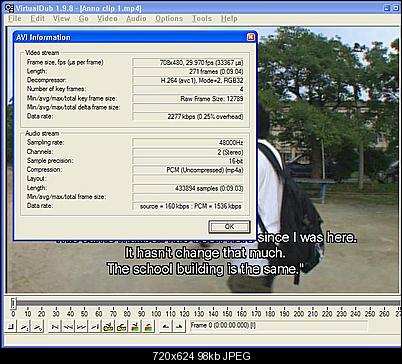402x364 pixels.
Task: Go to previous key frame
Action: 108,326
